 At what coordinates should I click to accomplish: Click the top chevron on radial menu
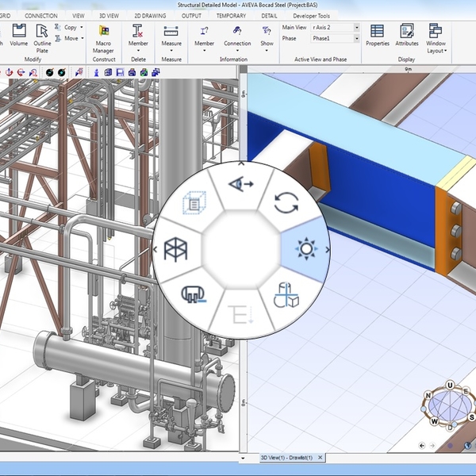pos(241,163)
